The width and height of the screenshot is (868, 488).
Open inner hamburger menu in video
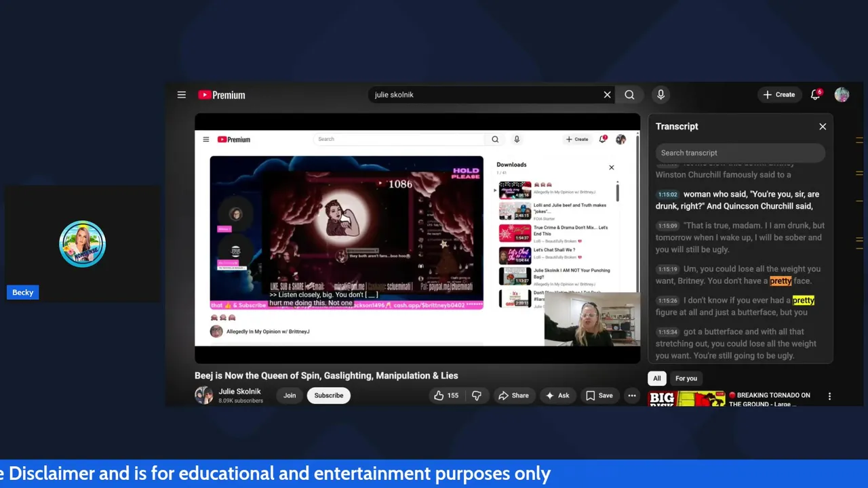(x=206, y=140)
